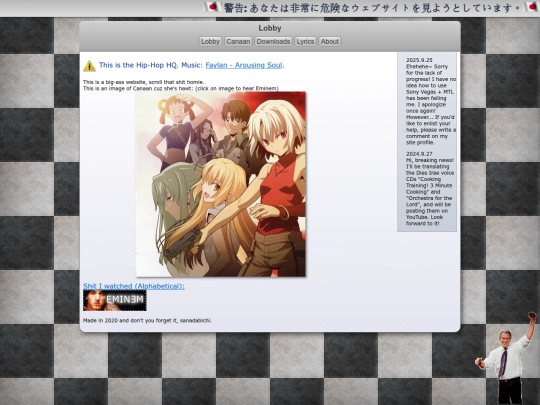The width and height of the screenshot is (540, 405).
Task: Open the Lyrics nav button
Action: (305, 41)
